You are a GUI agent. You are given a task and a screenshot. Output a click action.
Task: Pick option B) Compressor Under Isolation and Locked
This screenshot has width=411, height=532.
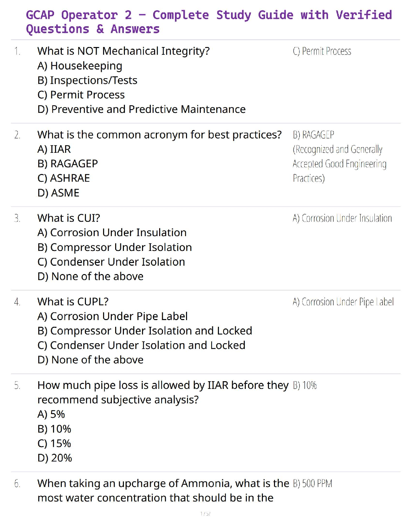click(144, 331)
